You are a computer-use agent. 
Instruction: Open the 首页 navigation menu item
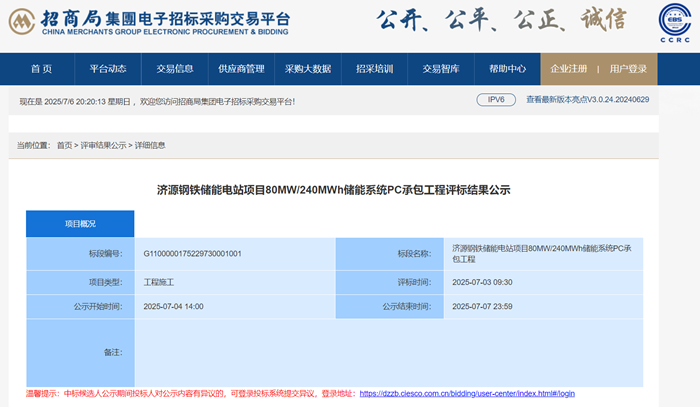[41, 69]
